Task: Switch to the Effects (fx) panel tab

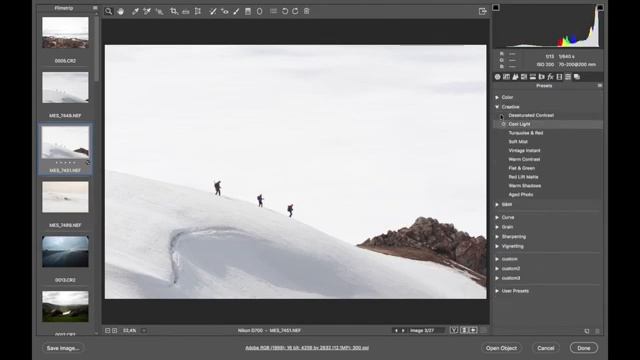Action: point(551,77)
